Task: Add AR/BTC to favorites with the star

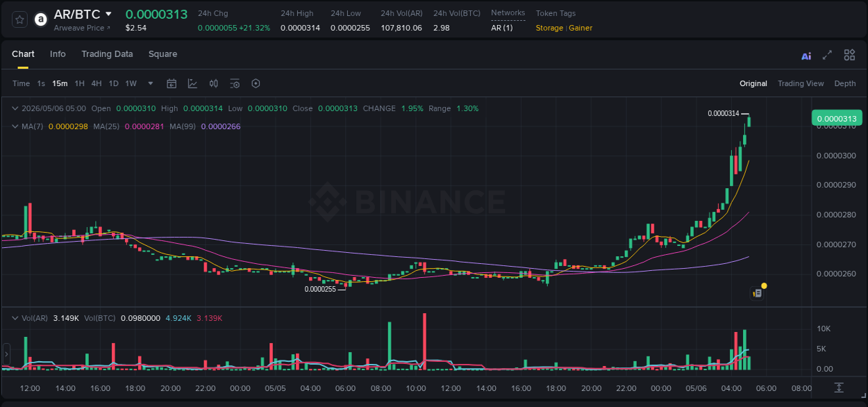Action: [x=20, y=19]
